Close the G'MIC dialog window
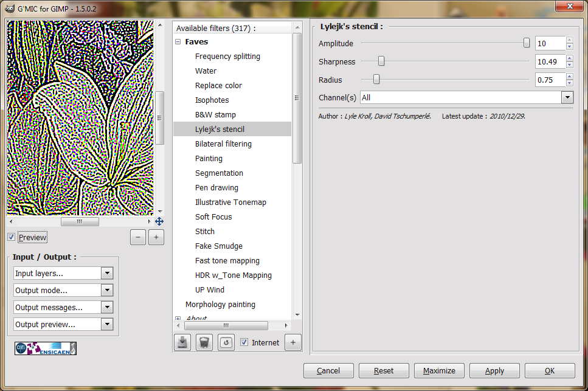Screen dimensions: 588x391 click(570, 6)
